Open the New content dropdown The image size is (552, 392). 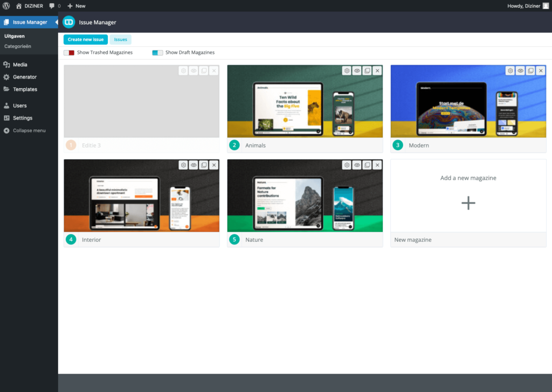click(x=77, y=6)
